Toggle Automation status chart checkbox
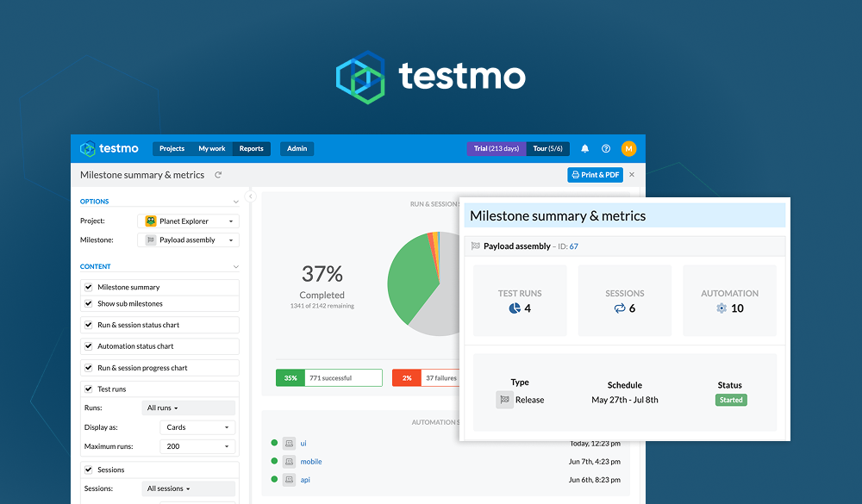This screenshot has height=504, width=862. (89, 346)
